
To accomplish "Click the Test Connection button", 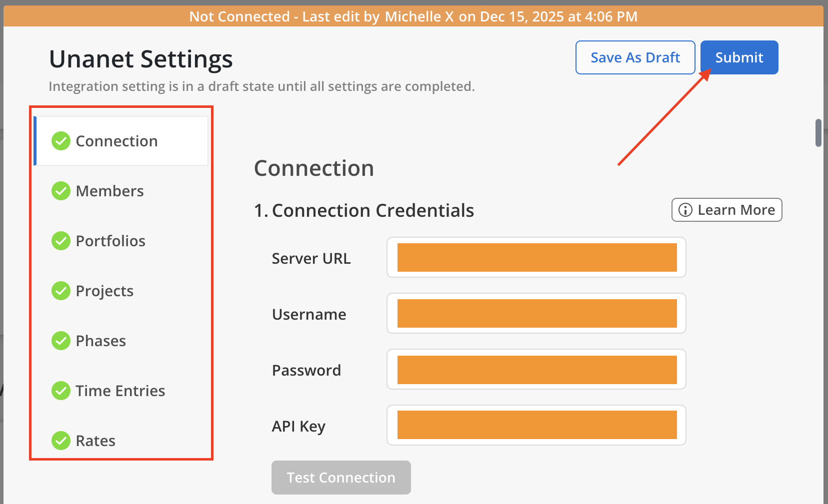I will 341,478.
